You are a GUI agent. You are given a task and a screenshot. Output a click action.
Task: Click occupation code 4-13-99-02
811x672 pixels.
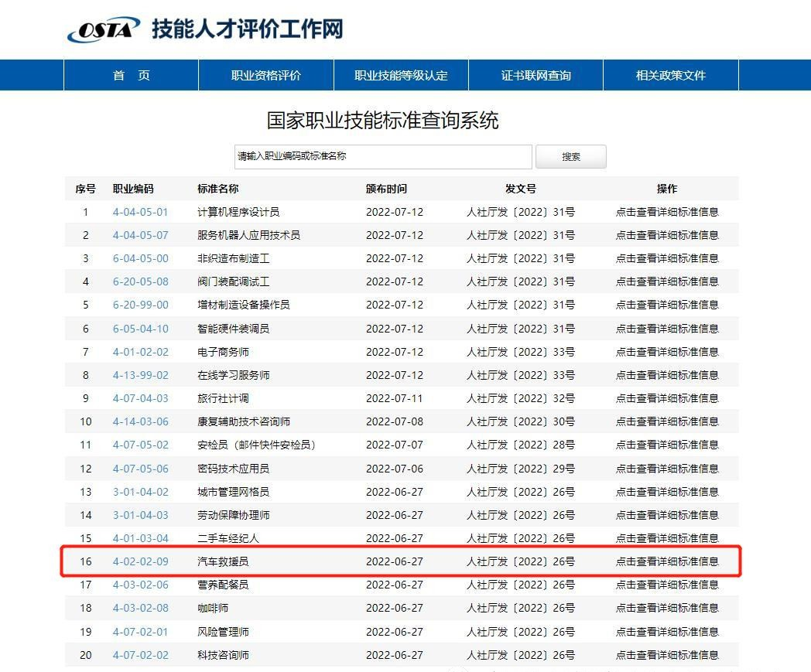tap(140, 375)
